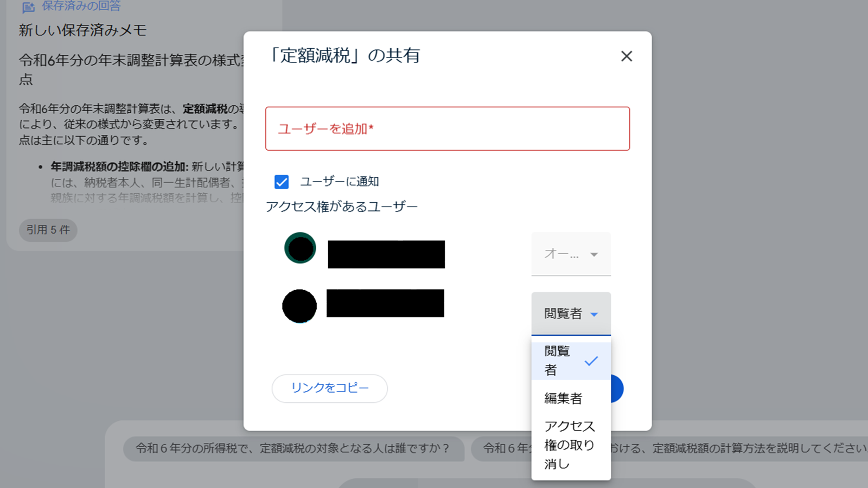Click the owner's profile avatar

[x=300, y=248]
